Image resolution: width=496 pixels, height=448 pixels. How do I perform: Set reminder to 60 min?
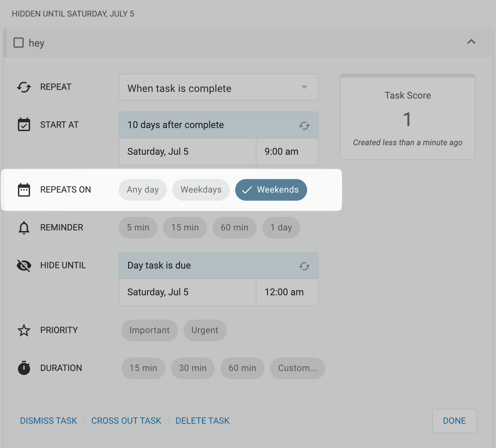click(234, 228)
